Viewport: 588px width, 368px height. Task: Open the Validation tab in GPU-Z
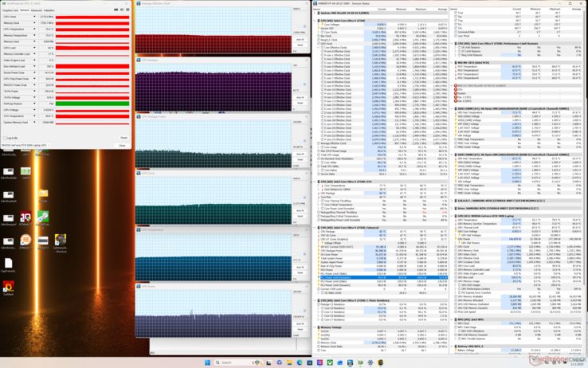[x=49, y=10]
